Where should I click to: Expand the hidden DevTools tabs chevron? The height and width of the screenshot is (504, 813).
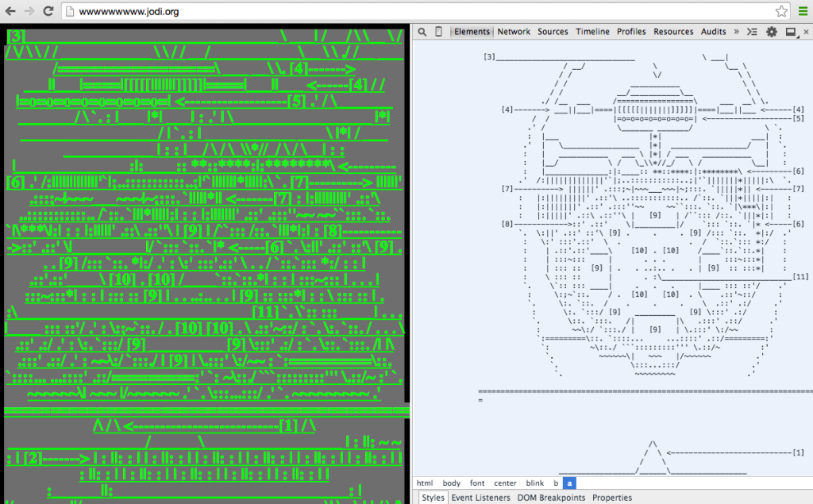click(x=736, y=32)
